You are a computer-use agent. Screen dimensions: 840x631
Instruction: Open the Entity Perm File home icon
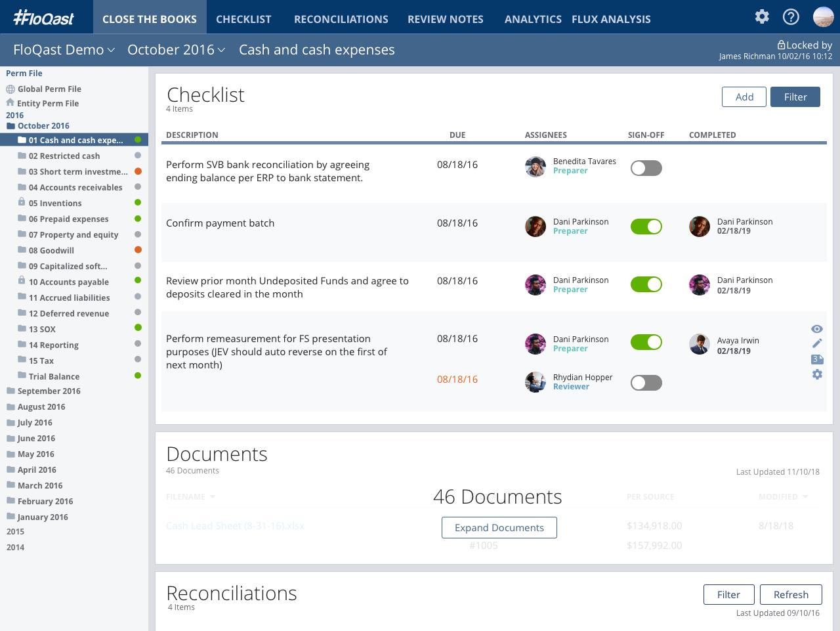tap(10, 102)
